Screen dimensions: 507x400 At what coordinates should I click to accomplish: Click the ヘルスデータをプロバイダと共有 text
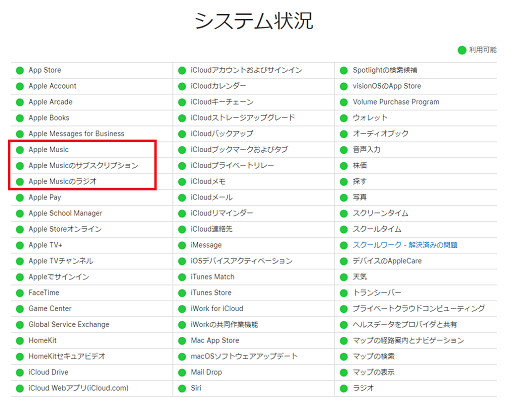(405, 324)
